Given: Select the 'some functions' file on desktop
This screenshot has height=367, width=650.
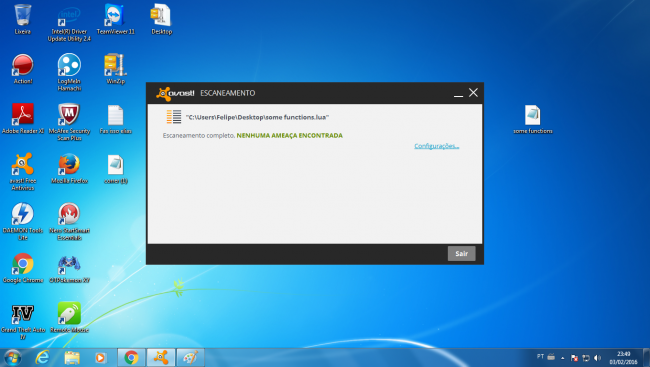Looking at the screenshot, I should coord(533,119).
